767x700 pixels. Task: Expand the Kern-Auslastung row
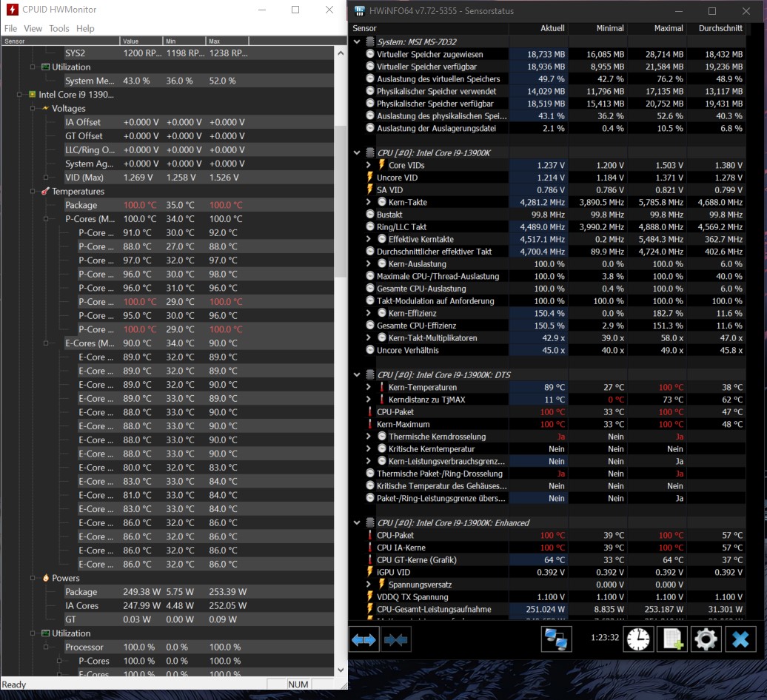[x=369, y=263]
